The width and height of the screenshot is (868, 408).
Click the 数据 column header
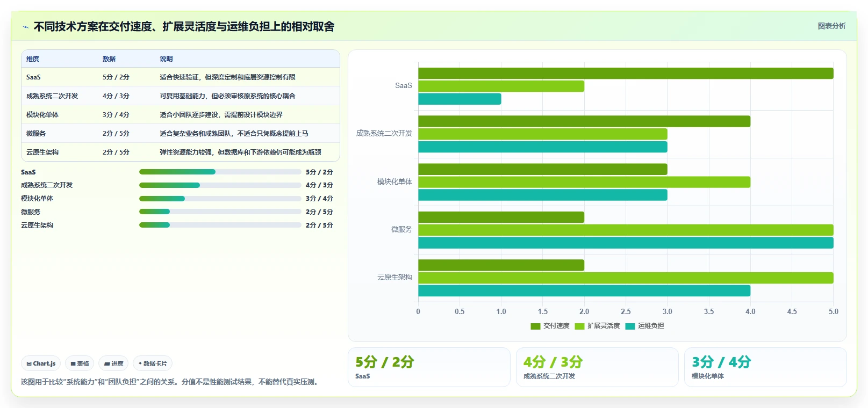[x=109, y=59]
